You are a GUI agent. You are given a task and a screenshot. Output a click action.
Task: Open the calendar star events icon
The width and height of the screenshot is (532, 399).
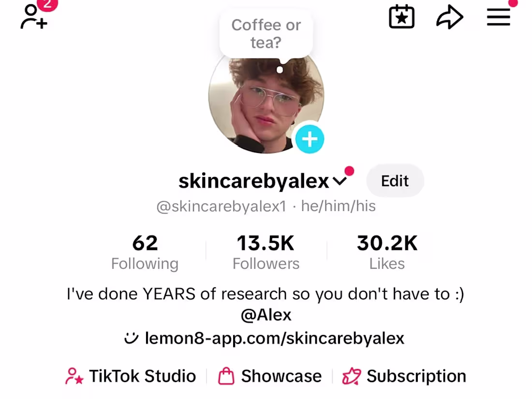pos(401,17)
